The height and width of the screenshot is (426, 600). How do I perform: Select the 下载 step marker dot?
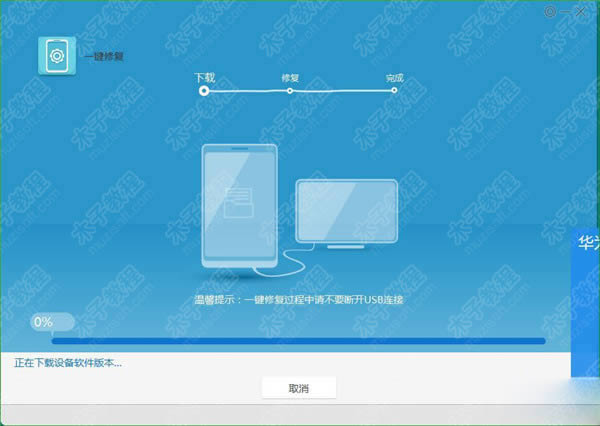click(x=204, y=90)
